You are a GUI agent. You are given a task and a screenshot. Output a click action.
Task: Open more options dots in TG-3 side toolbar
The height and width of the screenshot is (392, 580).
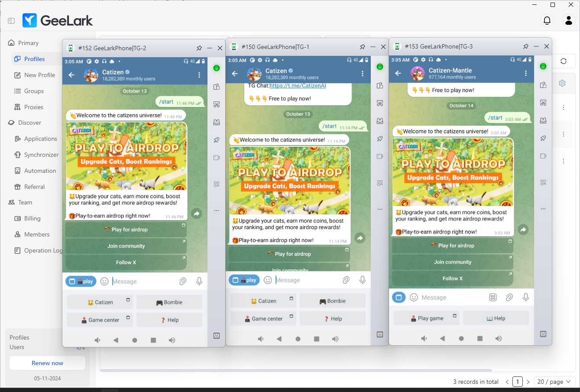pos(543,209)
